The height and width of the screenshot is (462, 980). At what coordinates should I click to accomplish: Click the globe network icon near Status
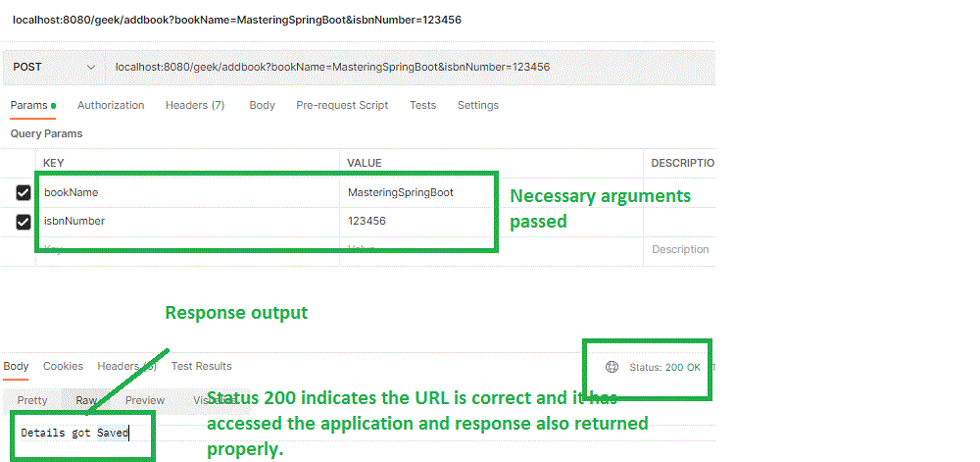(x=612, y=367)
